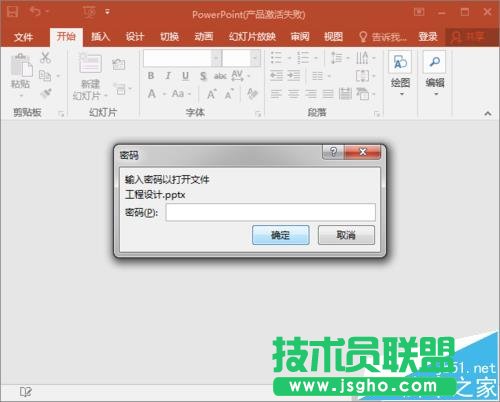500x402 pixels.
Task: Open the font name dropdown arrow
Action: (x=216, y=58)
